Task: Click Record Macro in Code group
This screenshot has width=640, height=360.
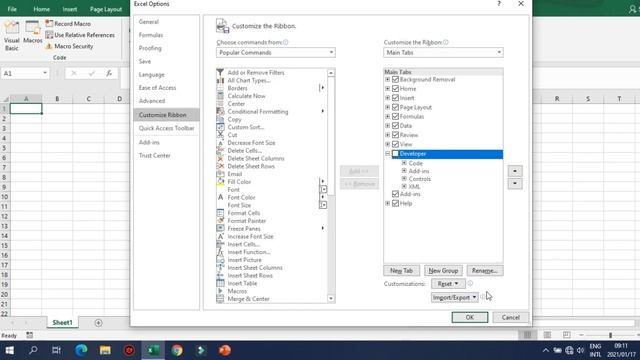Action: [68, 24]
